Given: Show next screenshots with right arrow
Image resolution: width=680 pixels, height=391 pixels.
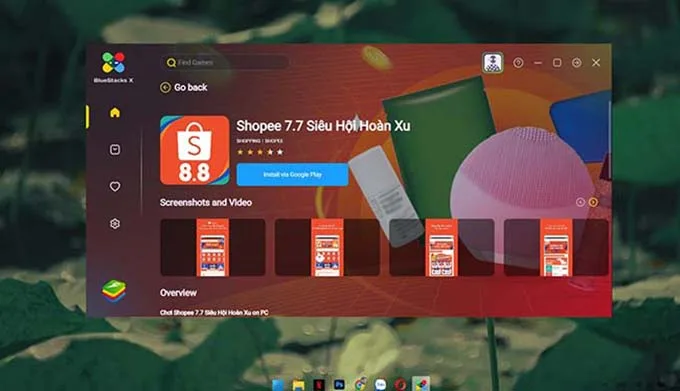Looking at the screenshot, I should tap(593, 202).
